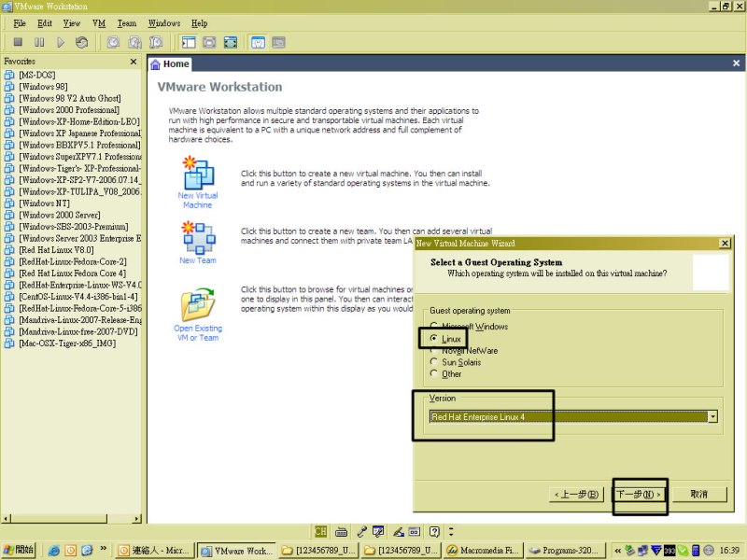Open the File menu
The image size is (747, 560).
click(x=20, y=23)
